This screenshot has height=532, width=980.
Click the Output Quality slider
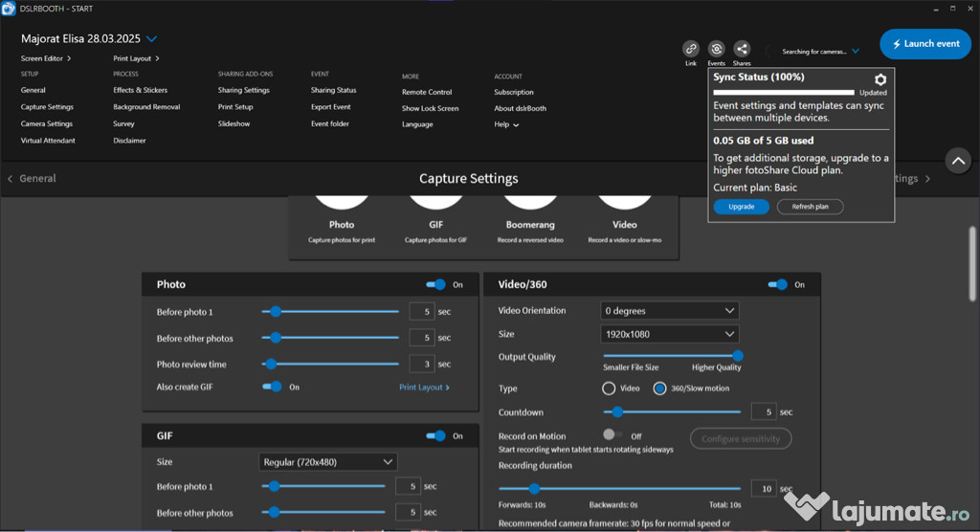click(673, 356)
